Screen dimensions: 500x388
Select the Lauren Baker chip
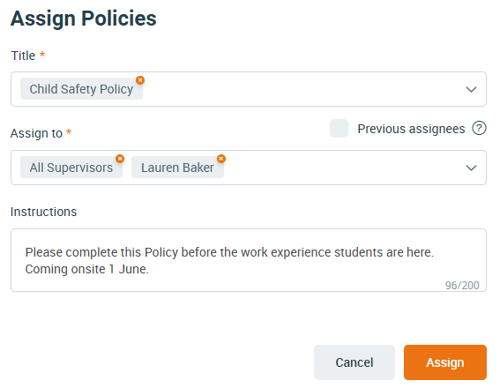177,168
